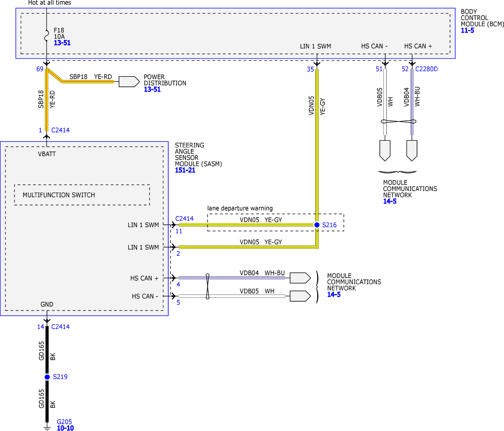504x431 pixels.
Task: Open the 13-51 link under POWER DISTRIBUTION
Action: pos(152,89)
